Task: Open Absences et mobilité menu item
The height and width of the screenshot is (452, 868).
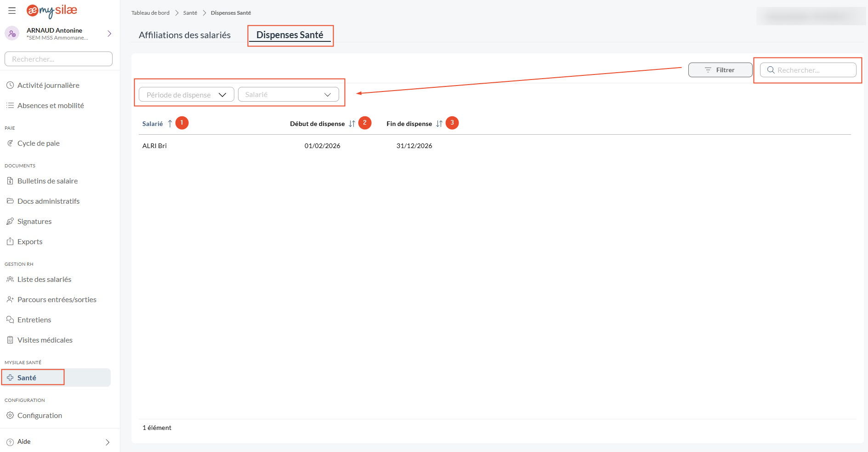Action: (x=51, y=105)
